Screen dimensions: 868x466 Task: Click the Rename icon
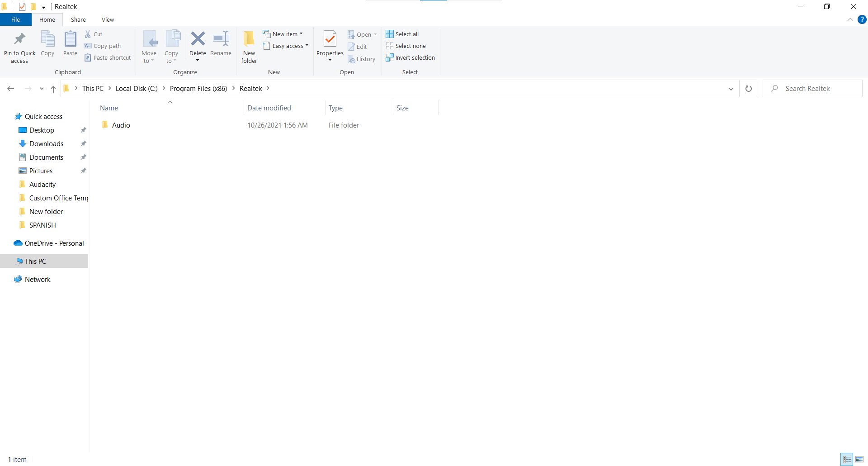click(221, 39)
